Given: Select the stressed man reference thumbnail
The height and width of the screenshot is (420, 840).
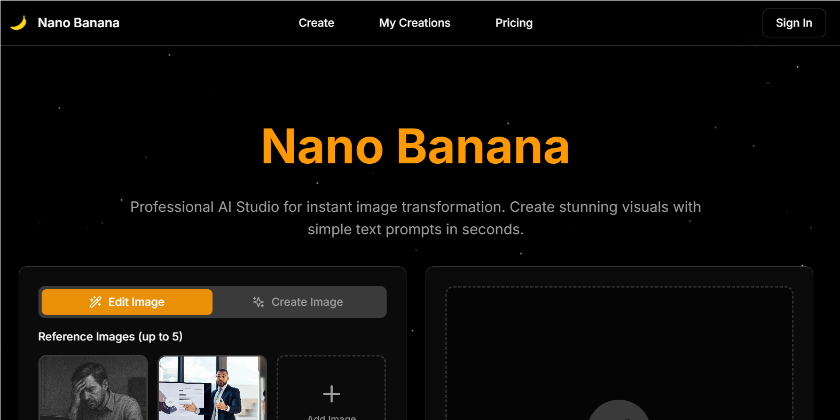Looking at the screenshot, I should coord(93,388).
